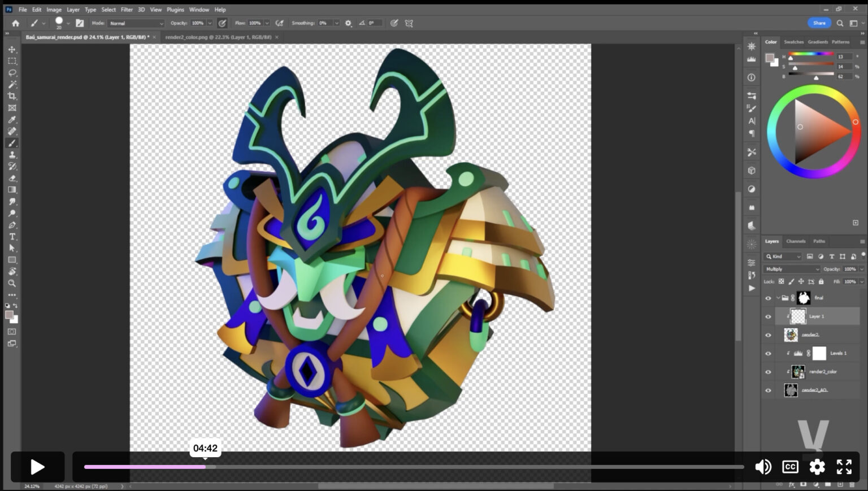Select the Move tool

click(12, 50)
